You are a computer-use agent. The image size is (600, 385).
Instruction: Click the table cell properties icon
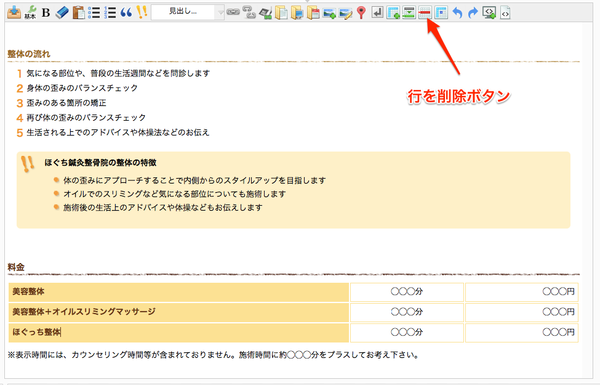point(441,13)
